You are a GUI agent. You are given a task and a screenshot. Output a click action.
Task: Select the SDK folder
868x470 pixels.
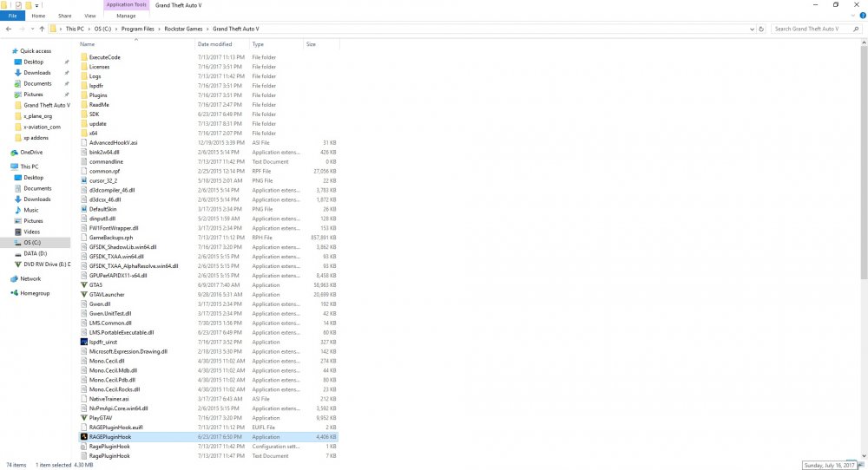pyautogui.click(x=94, y=114)
